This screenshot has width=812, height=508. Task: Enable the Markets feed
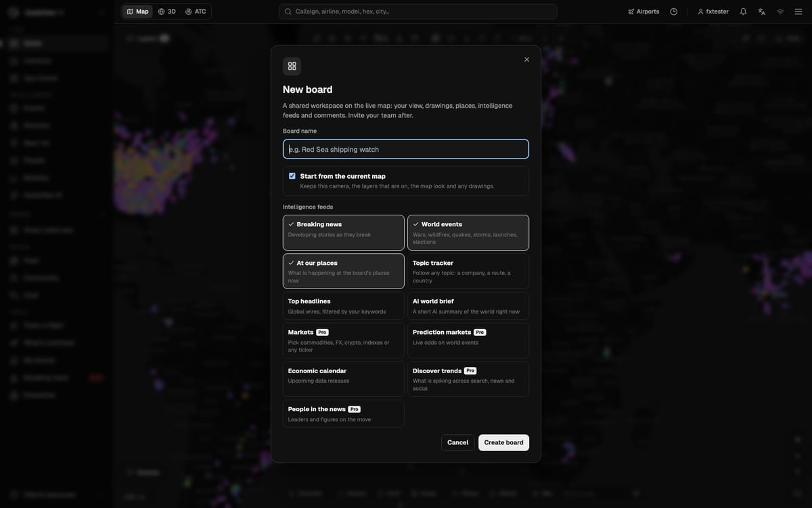tap(344, 341)
